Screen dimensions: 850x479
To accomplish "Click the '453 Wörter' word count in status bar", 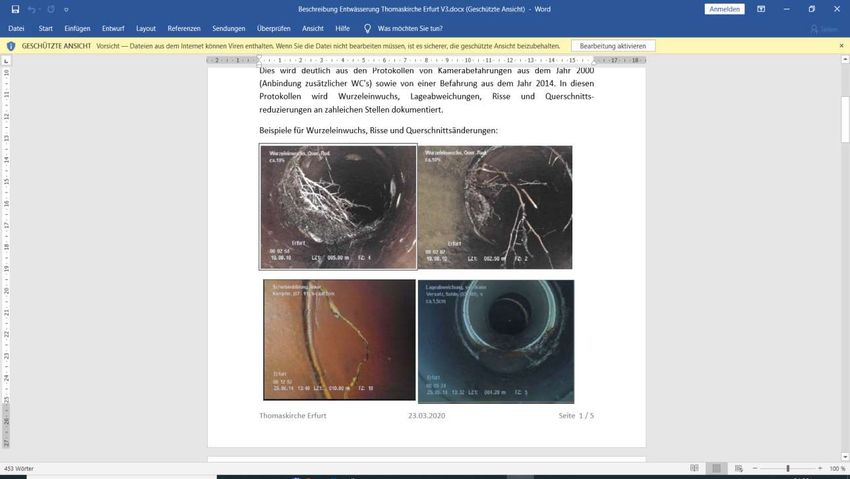I will click(19, 468).
